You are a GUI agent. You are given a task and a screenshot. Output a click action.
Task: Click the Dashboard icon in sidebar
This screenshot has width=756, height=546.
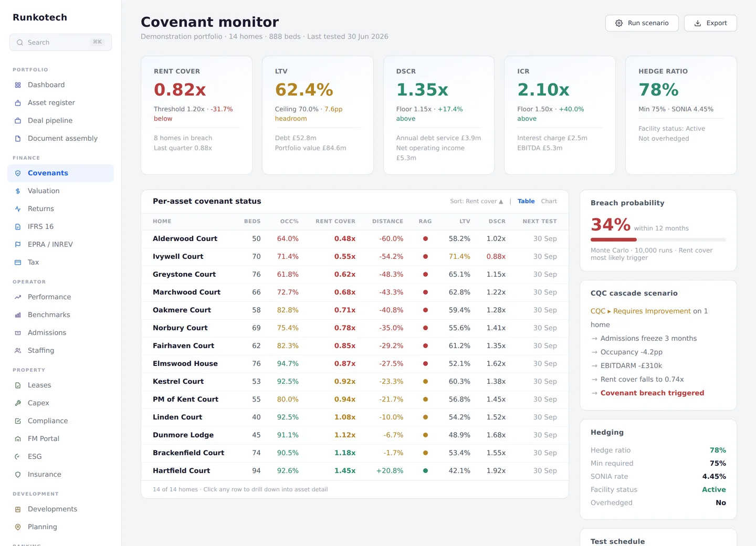[18, 85]
